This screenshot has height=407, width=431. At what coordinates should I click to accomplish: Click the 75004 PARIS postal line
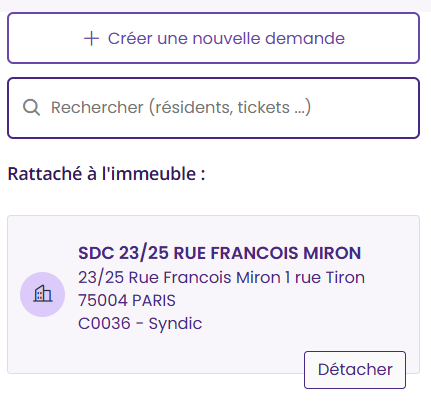click(127, 300)
